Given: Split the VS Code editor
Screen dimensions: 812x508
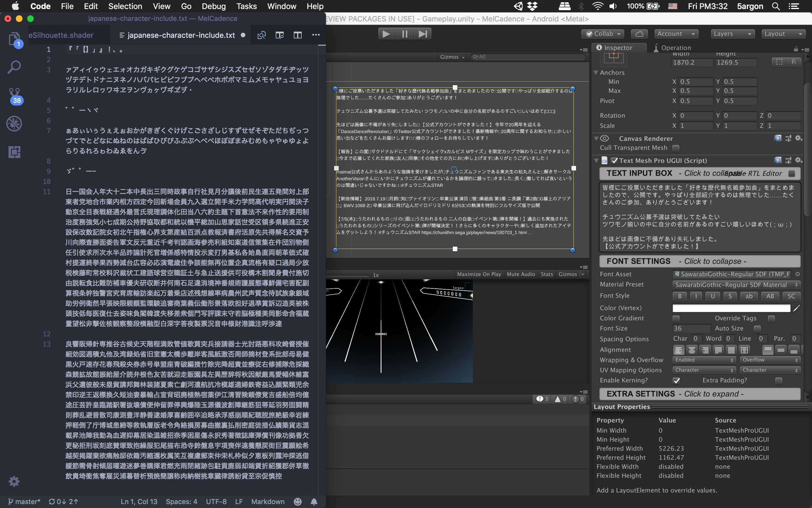Looking at the screenshot, I should tap(298, 35).
